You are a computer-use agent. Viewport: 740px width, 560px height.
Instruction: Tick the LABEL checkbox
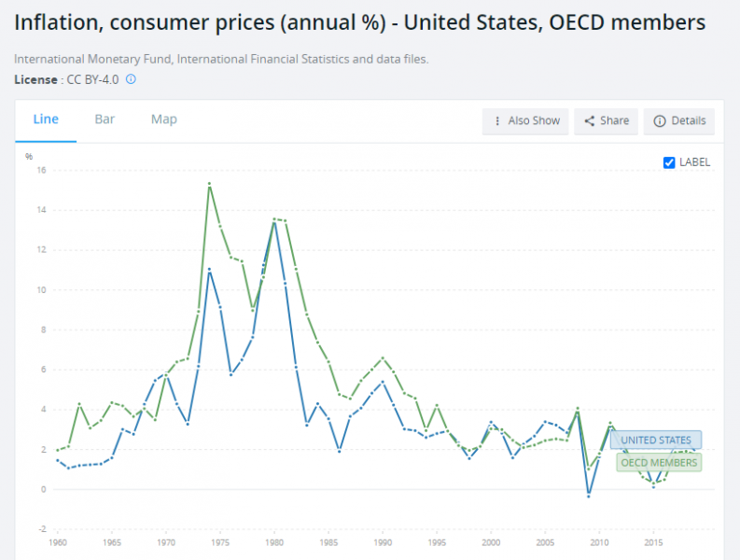tap(669, 162)
